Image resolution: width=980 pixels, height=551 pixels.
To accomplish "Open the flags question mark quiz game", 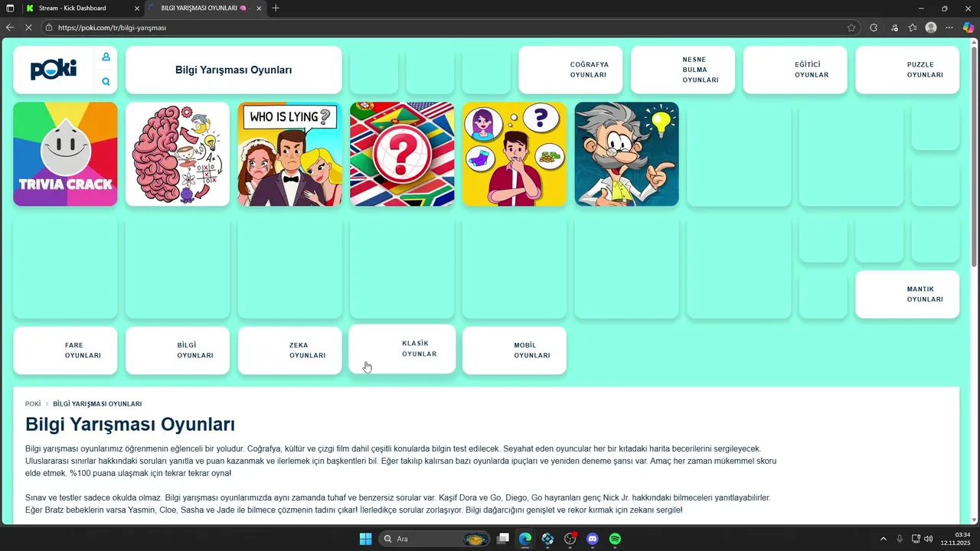I will coord(402,154).
